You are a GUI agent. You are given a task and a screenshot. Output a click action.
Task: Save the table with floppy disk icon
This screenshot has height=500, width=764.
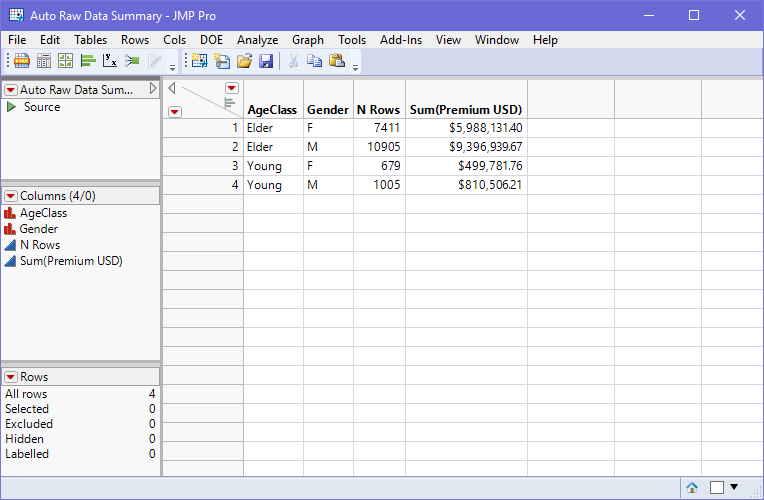pos(266,60)
